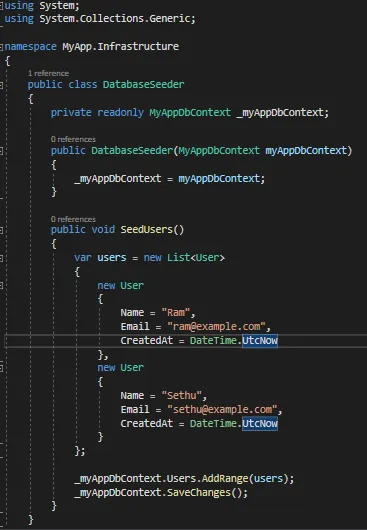Click System.Collections.Generic in using line
Viewport: 367px width, 530px height.
pos(115,19)
